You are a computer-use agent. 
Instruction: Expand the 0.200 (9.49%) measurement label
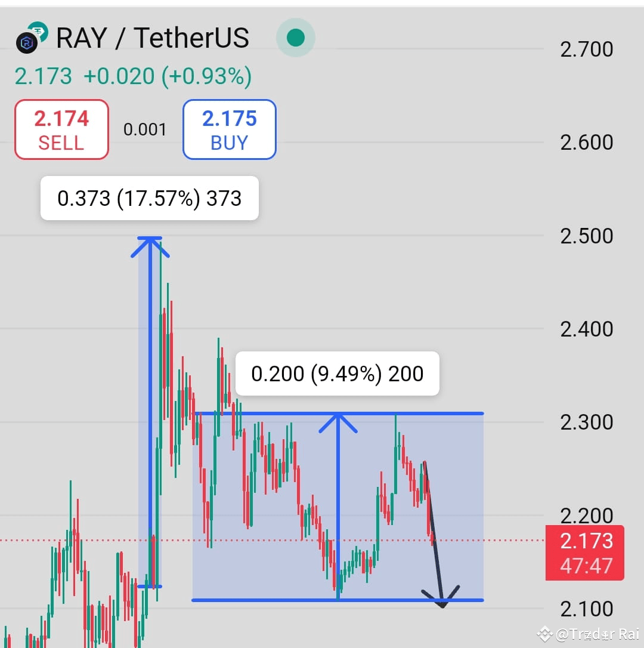point(337,374)
